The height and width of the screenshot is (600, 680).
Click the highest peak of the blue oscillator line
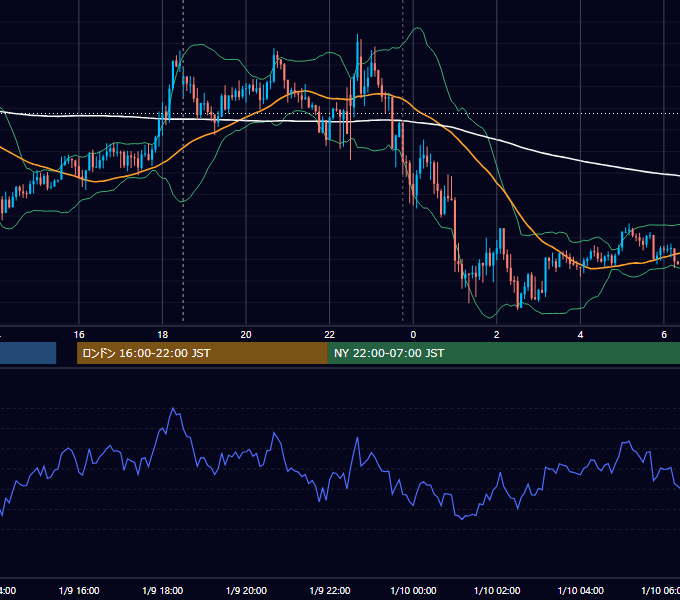pos(173,408)
